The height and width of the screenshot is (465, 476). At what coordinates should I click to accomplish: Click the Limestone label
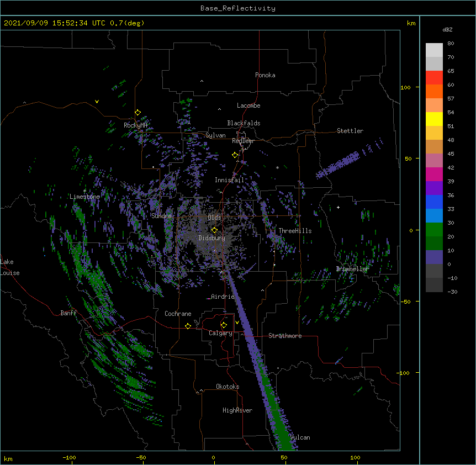pyautogui.click(x=84, y=197)
